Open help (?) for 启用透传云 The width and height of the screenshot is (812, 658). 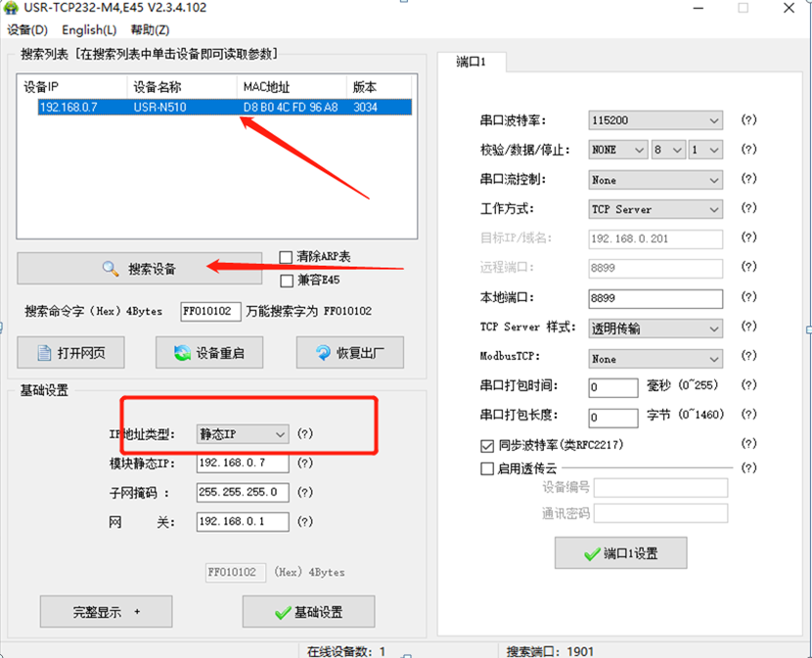[x=748, y=468]
